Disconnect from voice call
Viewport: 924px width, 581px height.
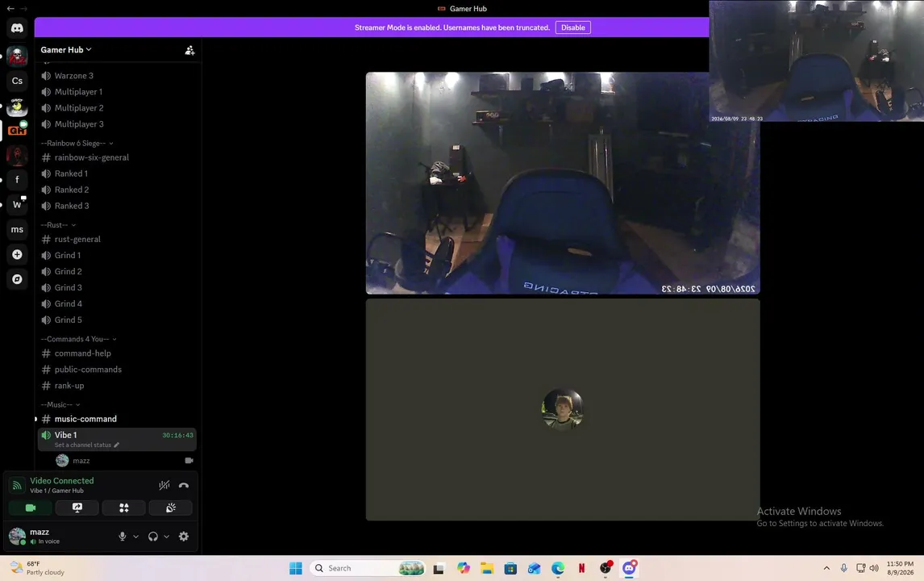coord(184,486)
